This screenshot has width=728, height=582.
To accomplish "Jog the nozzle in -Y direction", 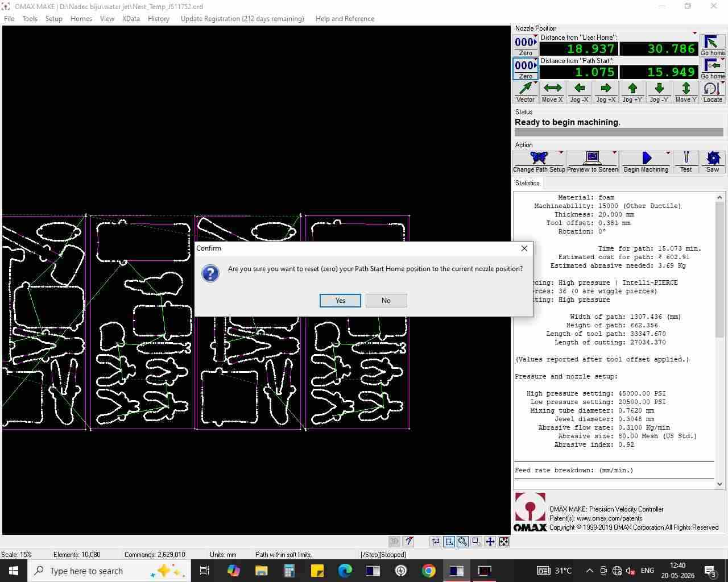I will (x=659, y=92).
